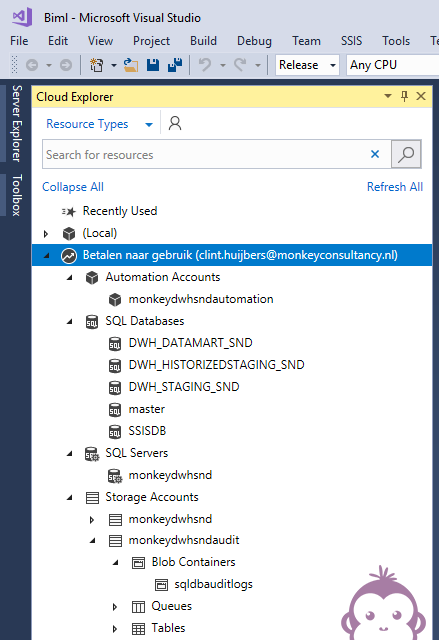Click the Open File folder icon

[131, 65]
